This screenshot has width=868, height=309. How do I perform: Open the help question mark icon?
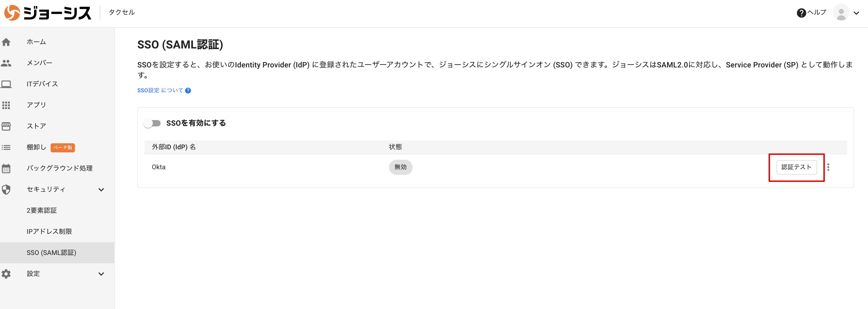[x=801, y=13]
